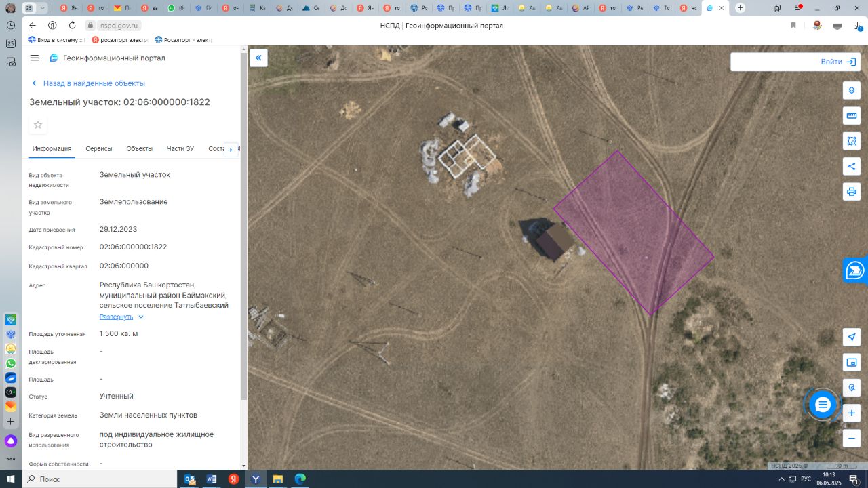Click the share map icon
The height and width of the screenshot is (488, 868).
click(x=852, y=166)
